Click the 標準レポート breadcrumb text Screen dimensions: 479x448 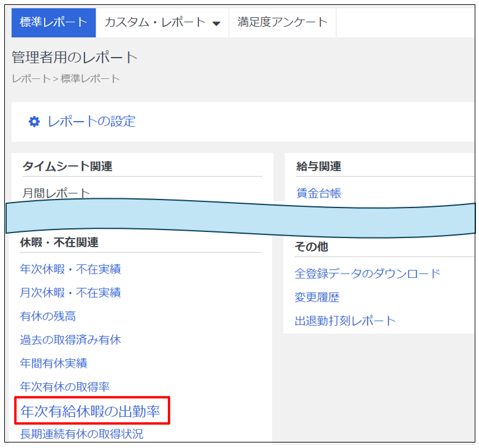pyautogui.click(x=90, y=79)
